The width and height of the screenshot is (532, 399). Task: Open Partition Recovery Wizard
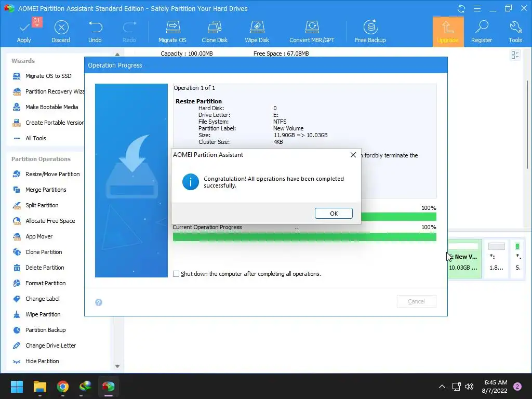[x=47, y=91]
